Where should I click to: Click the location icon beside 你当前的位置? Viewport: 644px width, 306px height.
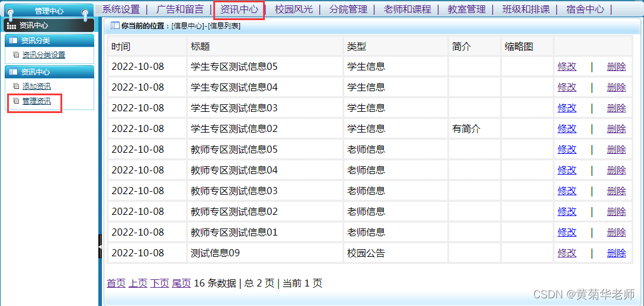pos(115,26)
